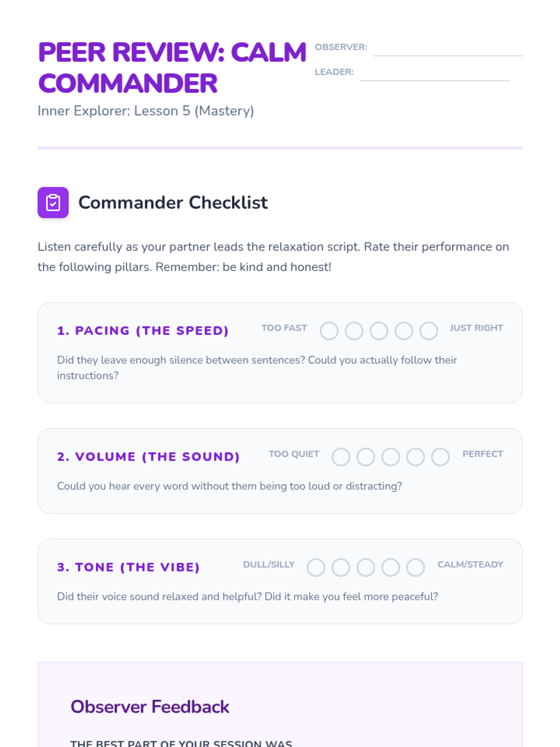Click the clipboard checklist icon
This screenshot has height=747, width=560.
[x=53, y=203]
